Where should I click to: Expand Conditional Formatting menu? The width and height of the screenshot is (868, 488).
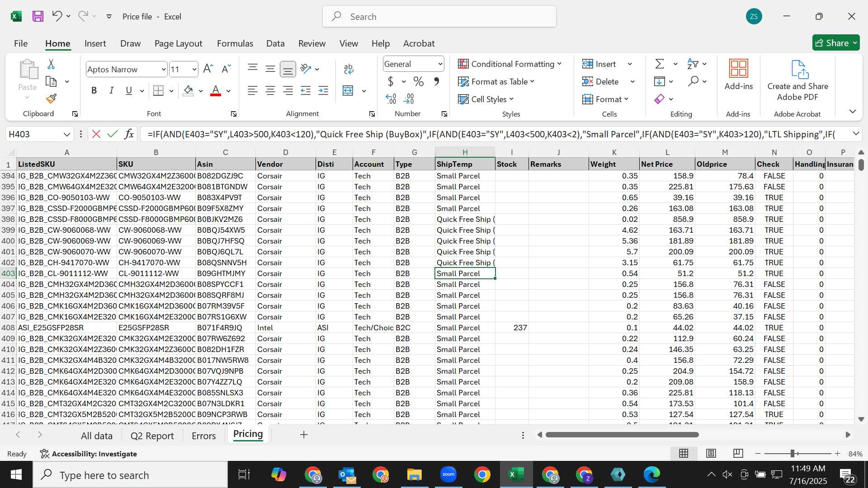click(x=559, y=64)
